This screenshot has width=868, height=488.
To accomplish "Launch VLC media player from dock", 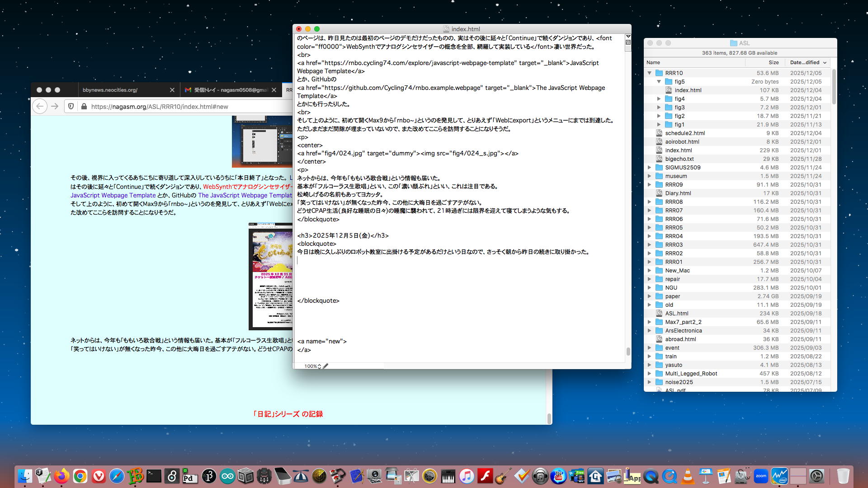I will pyautogui.click(x=688, y=476).
